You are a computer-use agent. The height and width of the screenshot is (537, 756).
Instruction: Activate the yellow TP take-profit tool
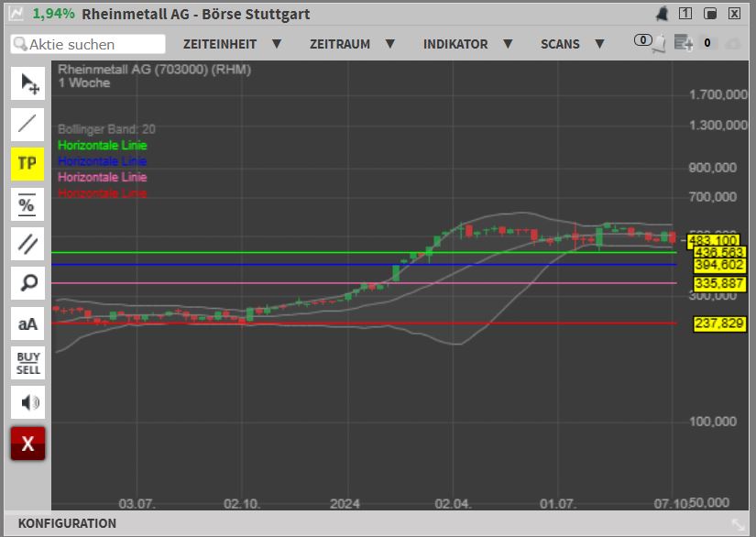pyautogui.click(x=28, y=164)
